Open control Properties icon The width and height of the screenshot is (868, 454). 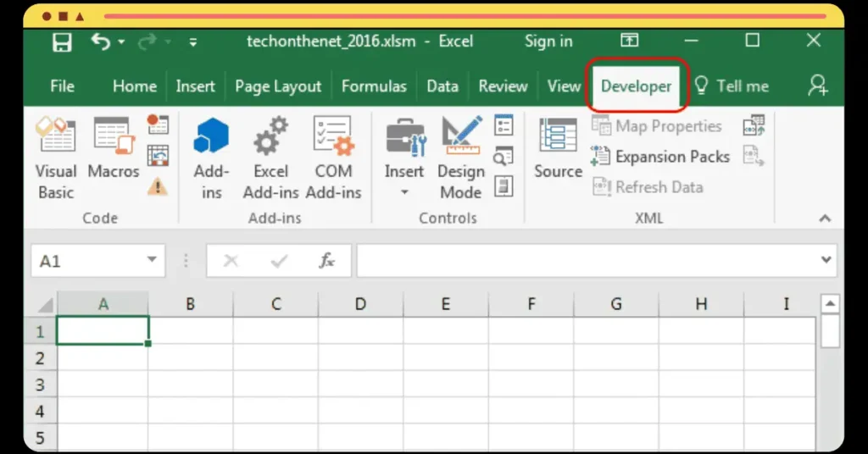[x=504, y=125]
